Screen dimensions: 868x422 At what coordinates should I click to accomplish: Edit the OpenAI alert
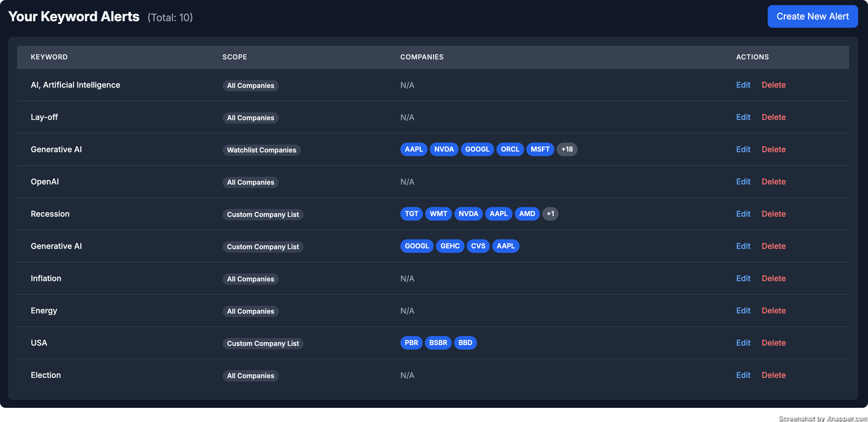coord(743,182)
